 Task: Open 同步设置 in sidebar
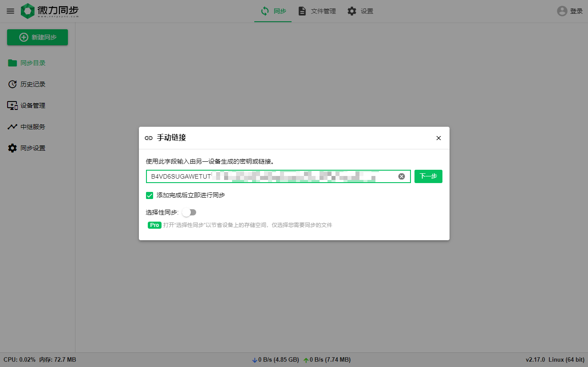(x=27, y=148)
